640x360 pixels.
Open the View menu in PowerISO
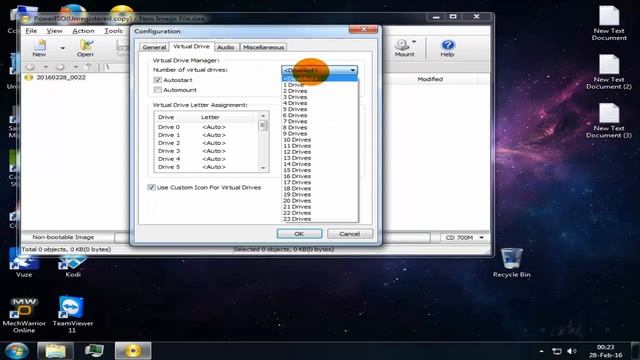pos(54,31)
